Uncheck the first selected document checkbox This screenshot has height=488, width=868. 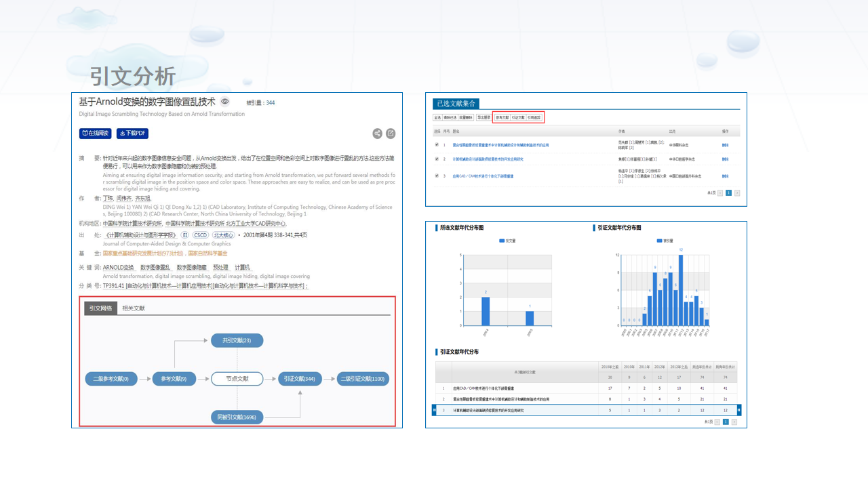coord(437,144)
